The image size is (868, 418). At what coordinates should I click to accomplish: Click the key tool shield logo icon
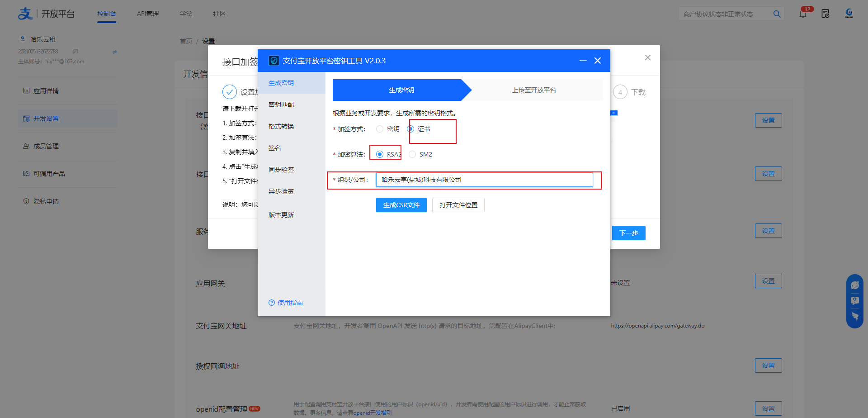pyautogui.click(x=274, y=61)
